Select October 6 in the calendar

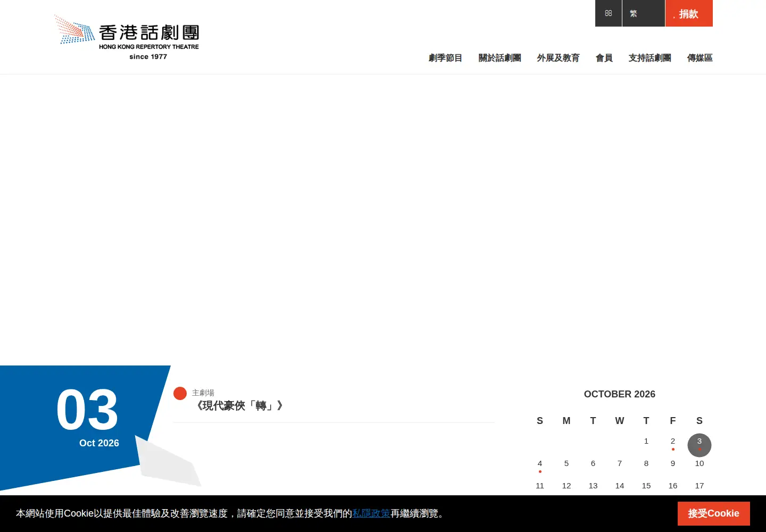(x=593, y=463)
